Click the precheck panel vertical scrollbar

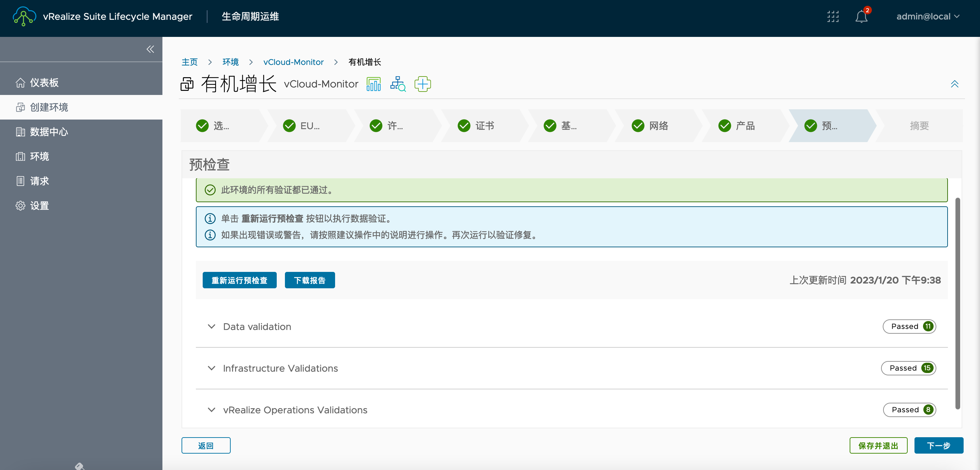pyautogui.click(x=957, y=303)
